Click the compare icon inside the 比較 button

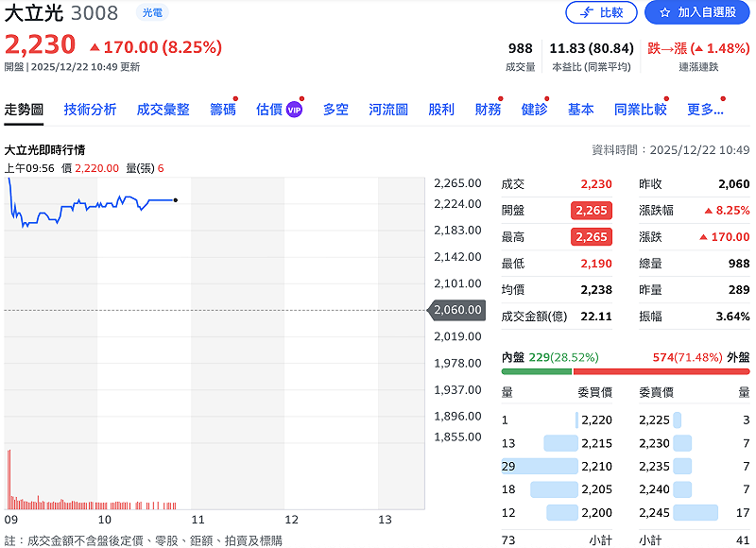pyautogui.click(x=588, y=13)
